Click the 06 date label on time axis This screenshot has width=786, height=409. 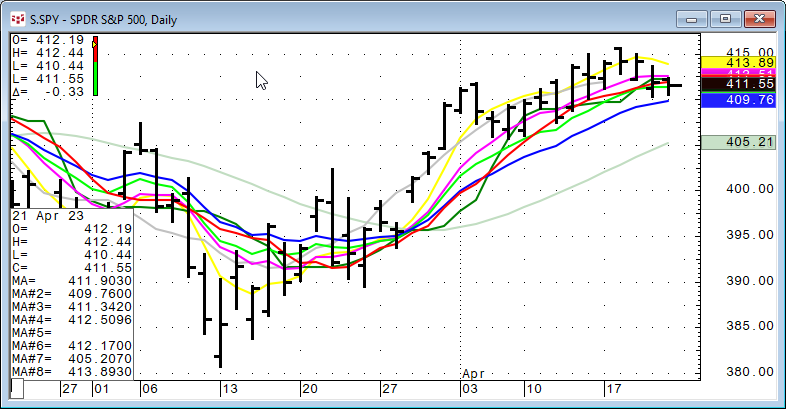click(149, 389)
